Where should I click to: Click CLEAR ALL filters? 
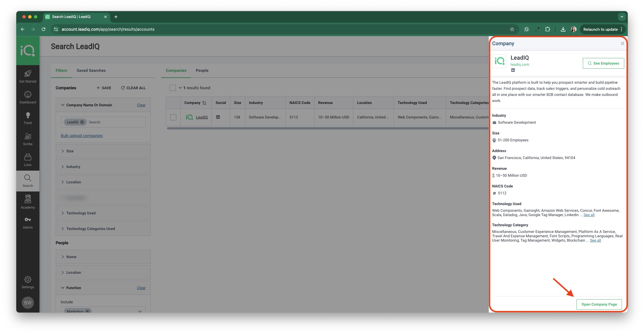(133, 88)
